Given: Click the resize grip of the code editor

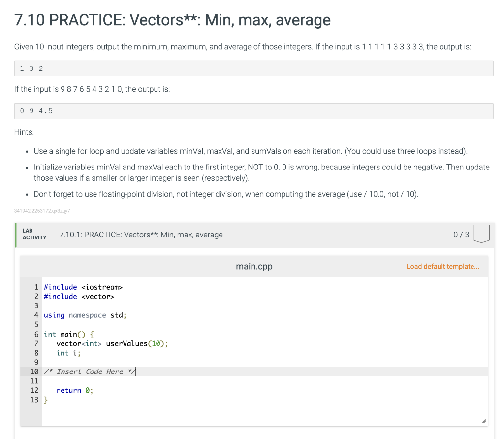Looking at the screenshot, I should point(483,421).
